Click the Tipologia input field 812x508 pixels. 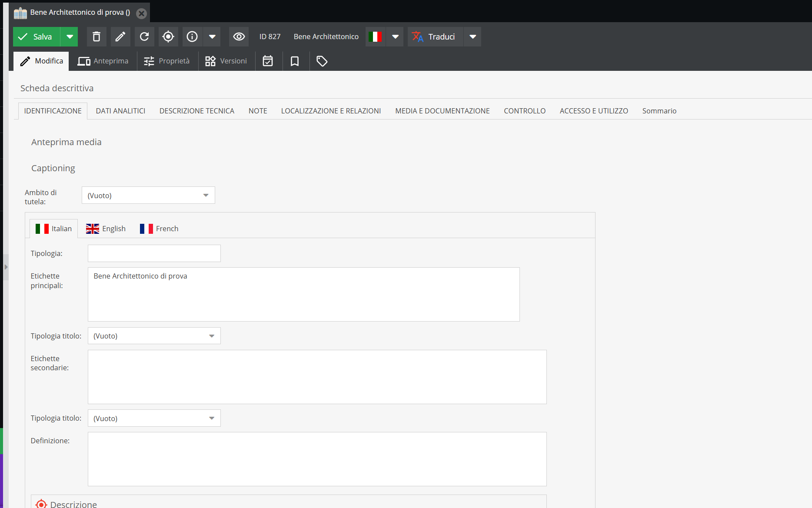tap(154, 253)
